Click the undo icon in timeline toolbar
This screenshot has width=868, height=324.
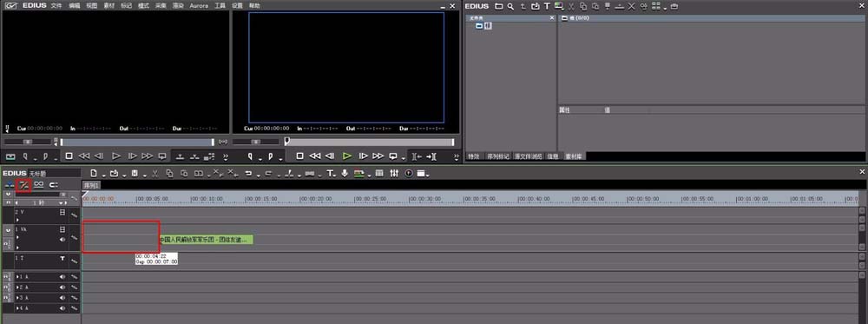coord(248,174)
